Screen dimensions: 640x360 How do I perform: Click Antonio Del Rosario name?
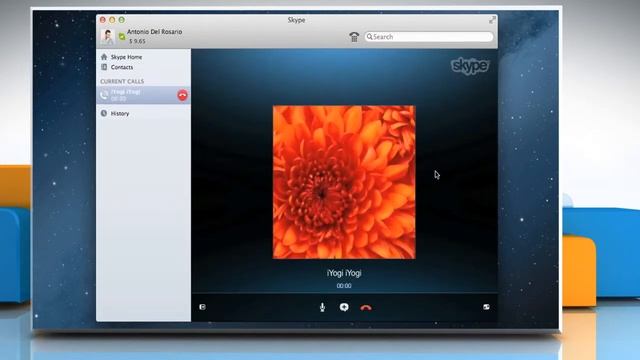154,32
